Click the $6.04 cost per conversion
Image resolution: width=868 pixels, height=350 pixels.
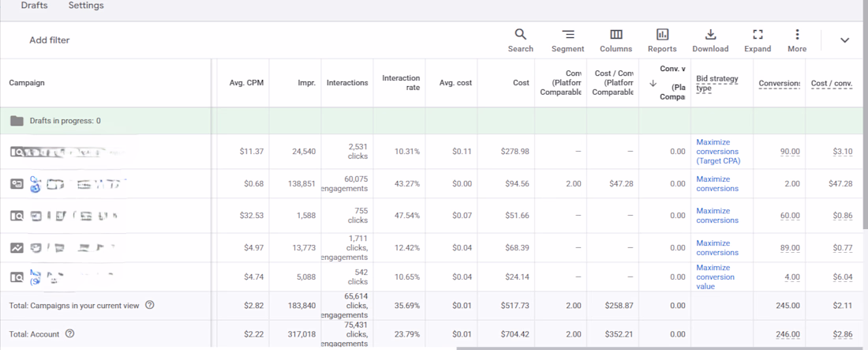[843, 277]
